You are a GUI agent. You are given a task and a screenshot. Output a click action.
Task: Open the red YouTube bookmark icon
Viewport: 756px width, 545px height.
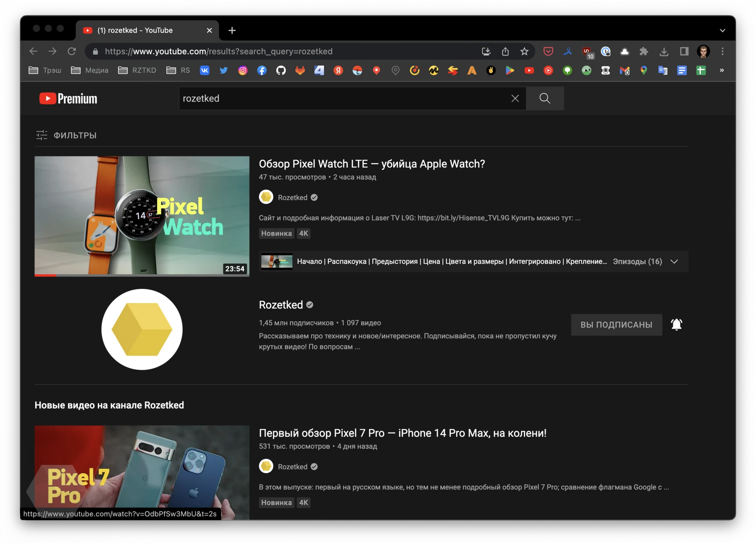click(529, 70)
